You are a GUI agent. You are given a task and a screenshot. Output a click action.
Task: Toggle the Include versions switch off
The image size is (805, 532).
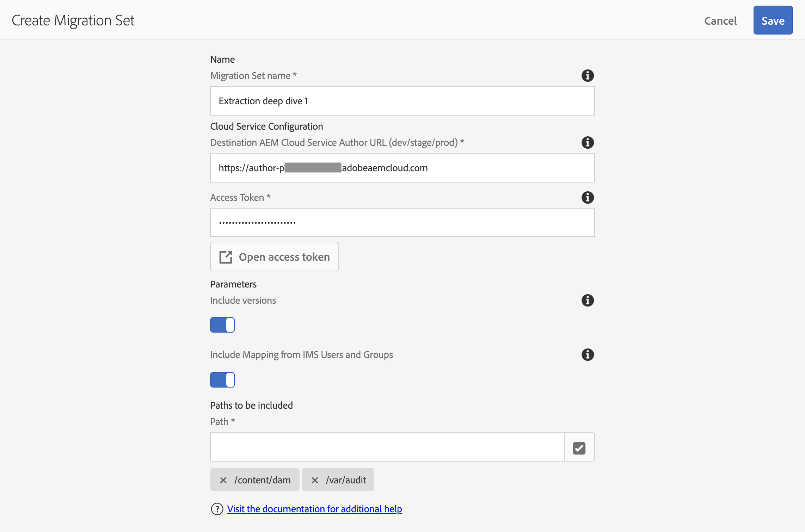click(x=223, y=325)
